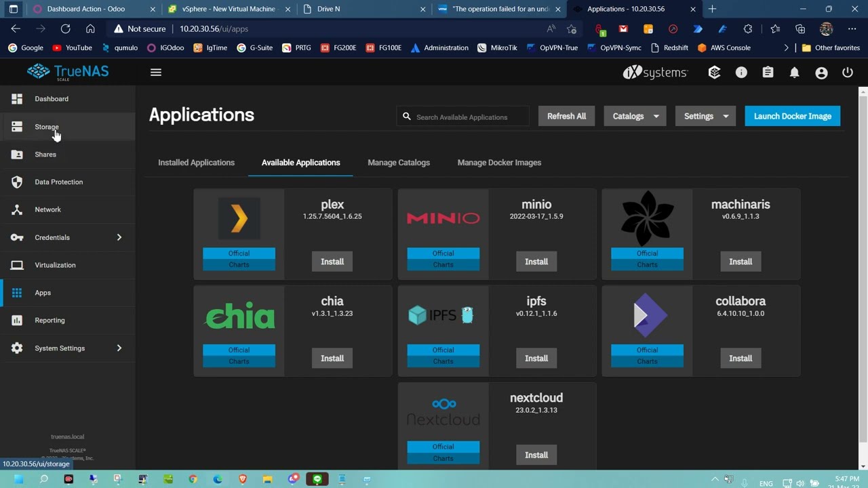Open System Settings gear icon
This screenshot has height=488, width=868.
17,348
